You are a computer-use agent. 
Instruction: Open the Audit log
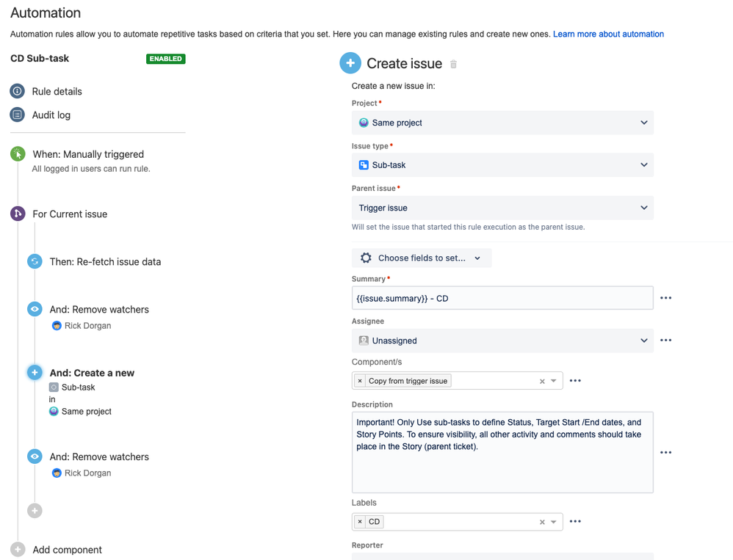coord(51,115)
